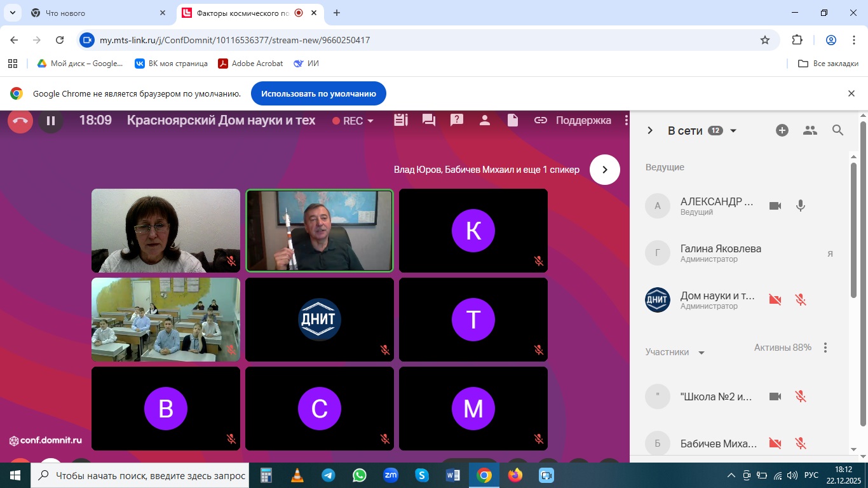Toggle Дом науки и т... disabled camera
868x488 pixels.
click(775, 300)
